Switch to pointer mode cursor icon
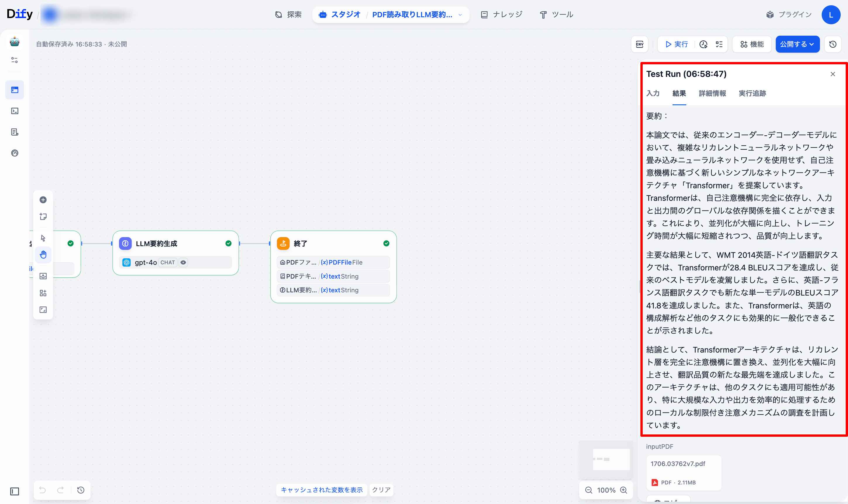This screenshot has height=504, width=848. [43, 238]
